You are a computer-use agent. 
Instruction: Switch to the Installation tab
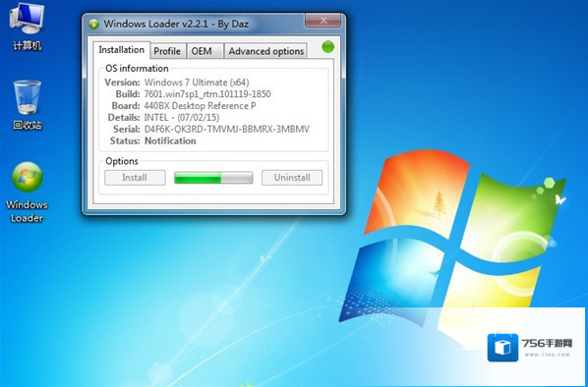point(122,50)
